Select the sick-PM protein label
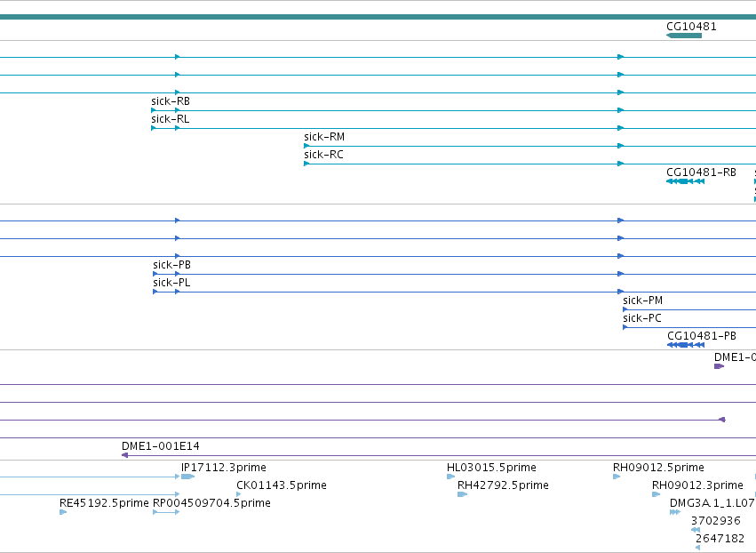 pos(642,301)
